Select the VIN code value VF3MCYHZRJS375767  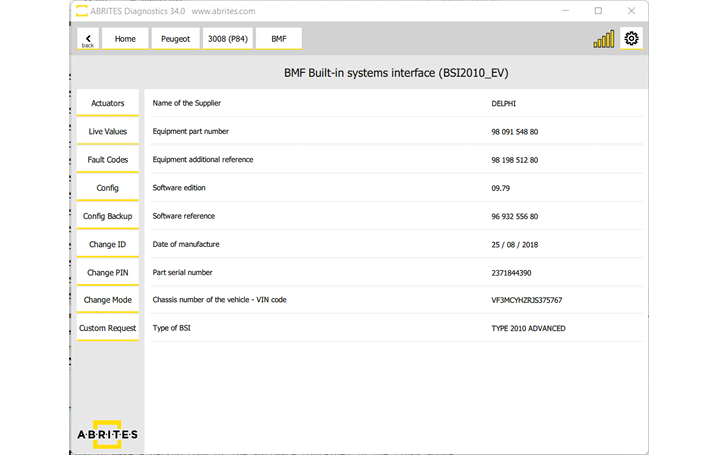(x=526, y=300)
